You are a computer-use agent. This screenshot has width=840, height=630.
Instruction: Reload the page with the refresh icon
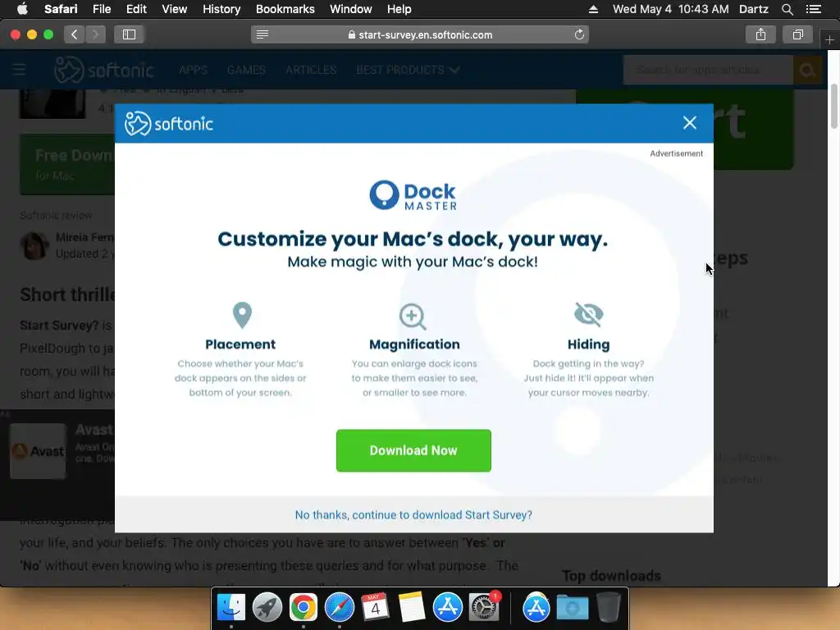coord(579,34)
